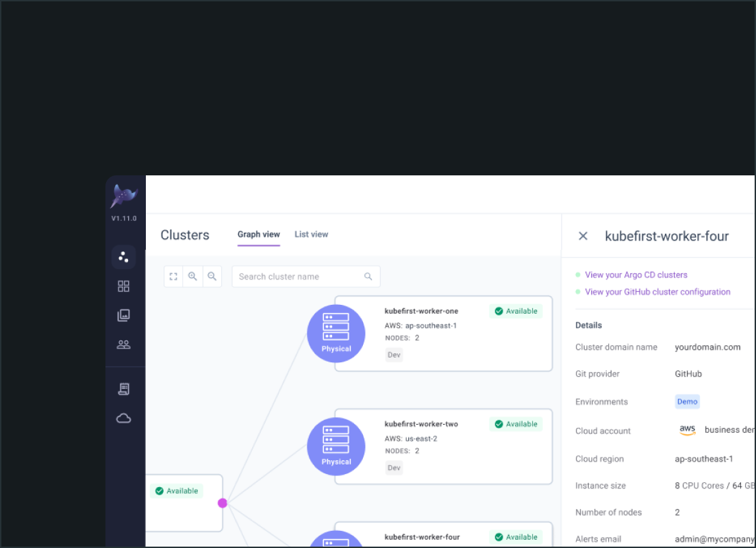Open the cluster management sidebar icon
This screenshot has height=548, width=756.
pyautogui.click(x=123, y=257)
